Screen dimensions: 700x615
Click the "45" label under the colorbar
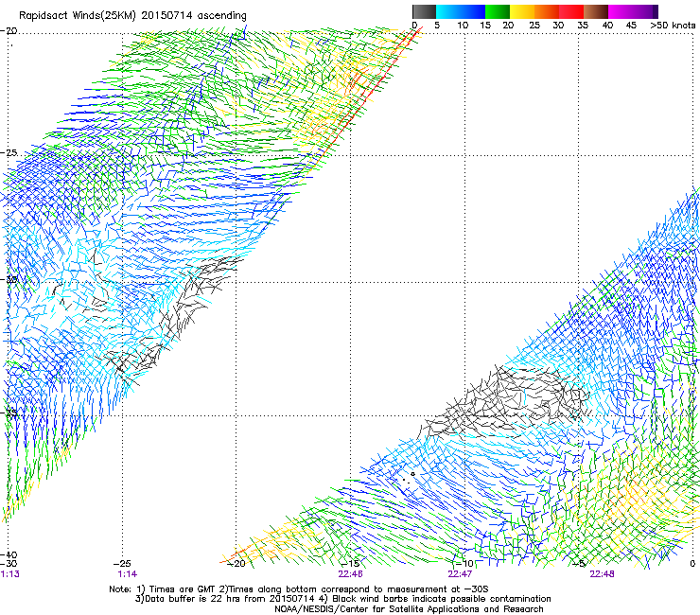pos(631,26)
